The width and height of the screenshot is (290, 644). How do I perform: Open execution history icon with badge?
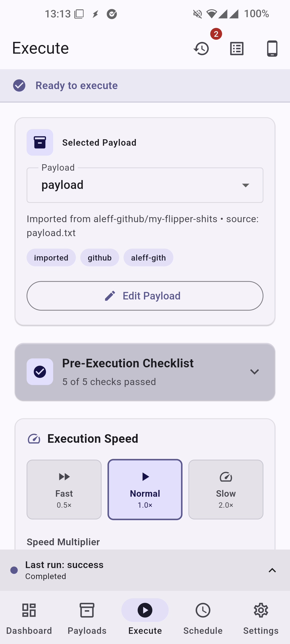pyautogui.click(x=202, y=49)
